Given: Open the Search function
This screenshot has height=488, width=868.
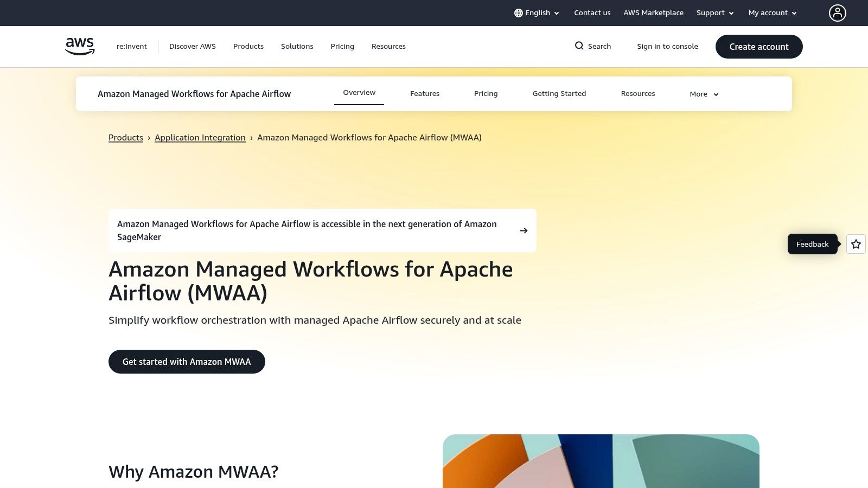Looking at the screenshot, I should [592, 46].
